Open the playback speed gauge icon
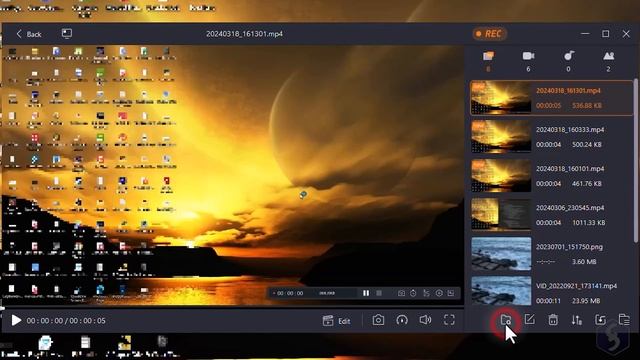The image size is (640, 360). 402,320
